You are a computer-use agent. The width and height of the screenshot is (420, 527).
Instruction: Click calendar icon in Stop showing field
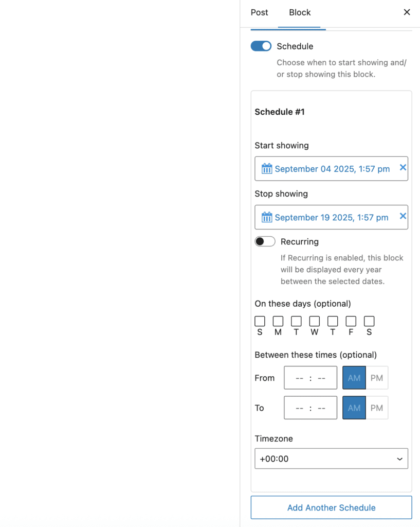(266, 217)
